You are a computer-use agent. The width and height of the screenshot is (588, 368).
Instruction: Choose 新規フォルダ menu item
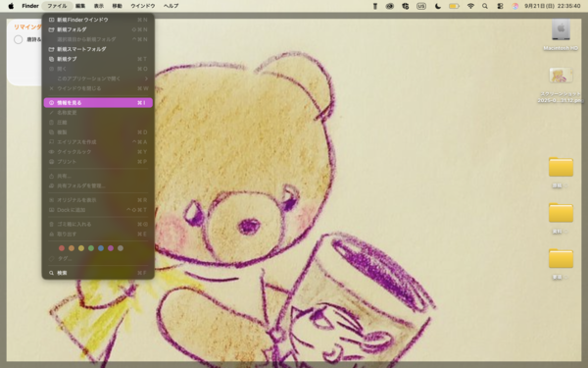[x=98, y=29]
